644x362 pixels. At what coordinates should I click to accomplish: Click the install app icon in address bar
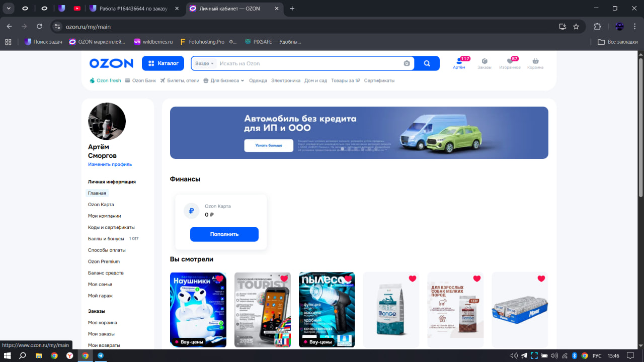(x=562, y=27)
